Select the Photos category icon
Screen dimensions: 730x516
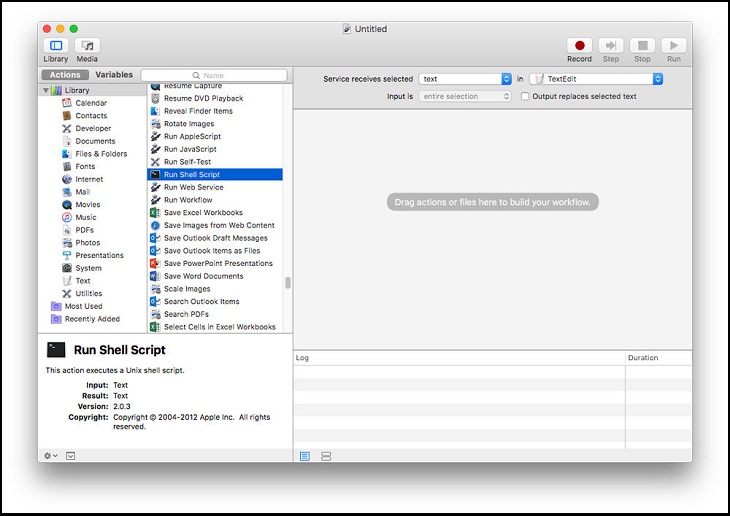[67, 243]
